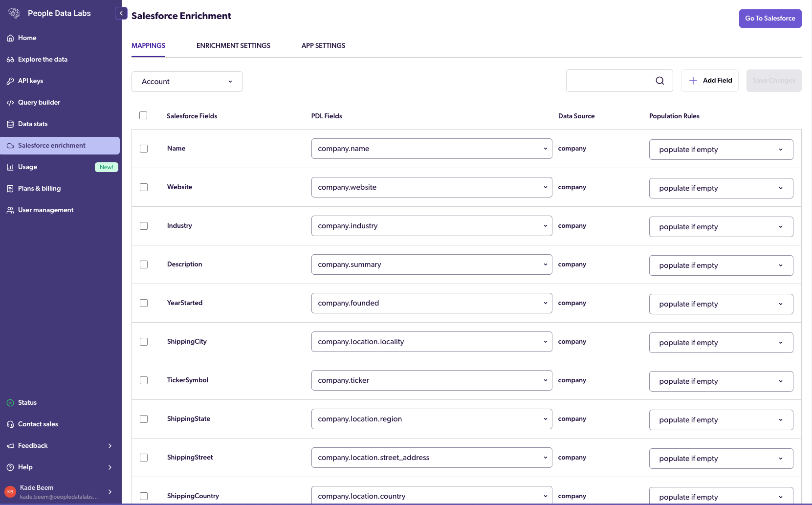Click the Plans & billing receipt icon
Viewport: 812px width, 505px height.
tap(10, 189)
